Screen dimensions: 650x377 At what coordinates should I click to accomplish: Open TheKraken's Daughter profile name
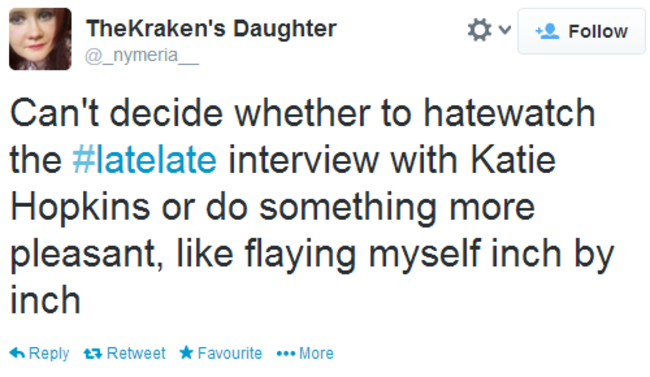click(x=211, y=29)
